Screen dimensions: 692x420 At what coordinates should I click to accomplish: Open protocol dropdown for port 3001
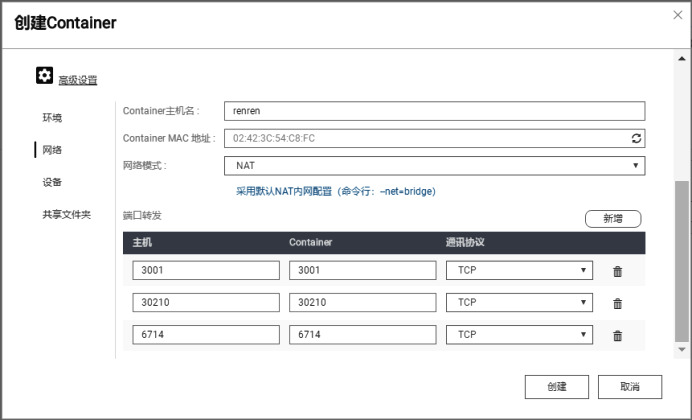519,270
